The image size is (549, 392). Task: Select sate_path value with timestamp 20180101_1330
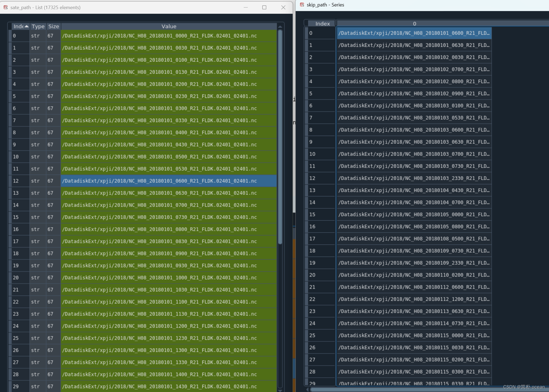(169, 362)
